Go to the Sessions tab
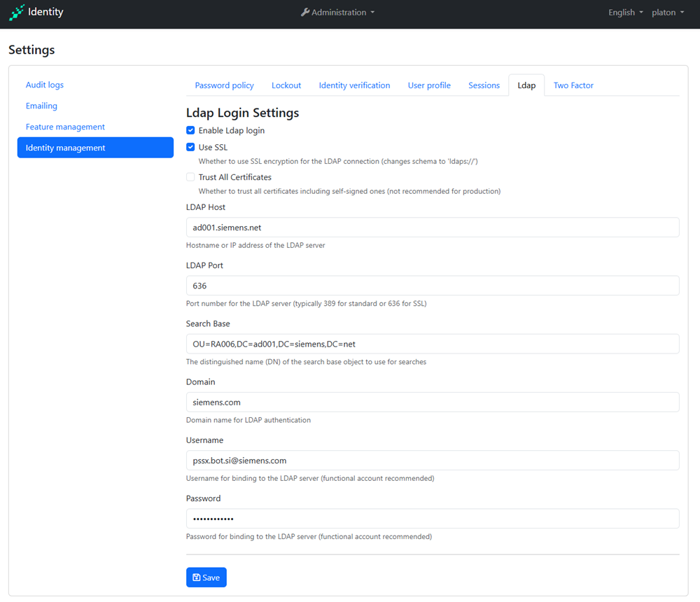This screenshot has height=602, width=700. tap(484, 85)
